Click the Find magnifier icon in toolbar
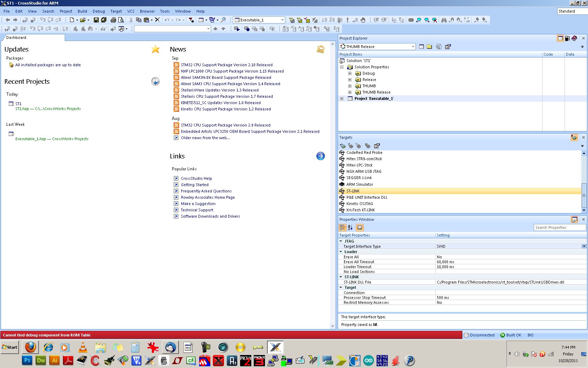 pyautogui.click(x=223, y=20)
